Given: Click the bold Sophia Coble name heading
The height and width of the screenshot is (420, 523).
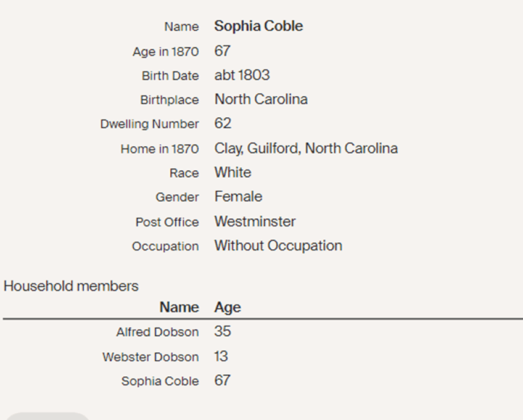Looking at the screenshot, I should tap(258, 27).
